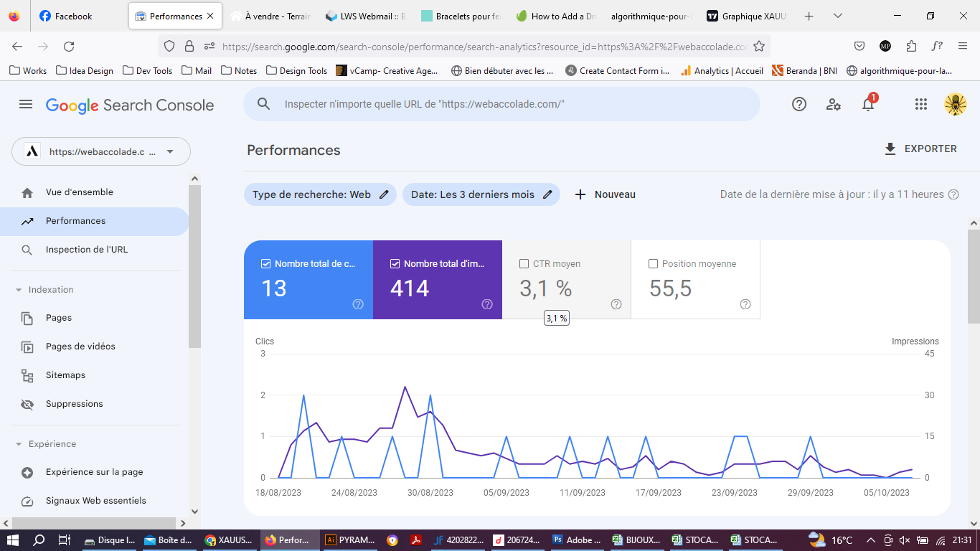Click the download icon beside EXPORTER

[890, 149]
